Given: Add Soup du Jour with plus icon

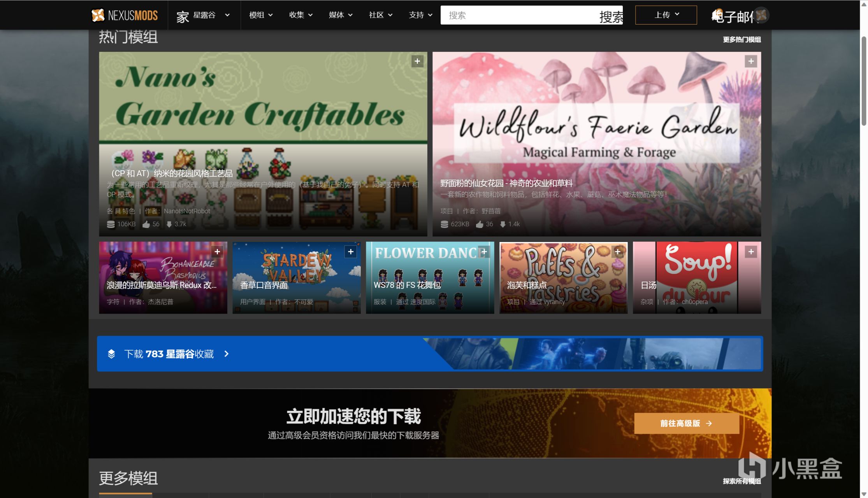Looking at the screenshot, I should (751, 252).
